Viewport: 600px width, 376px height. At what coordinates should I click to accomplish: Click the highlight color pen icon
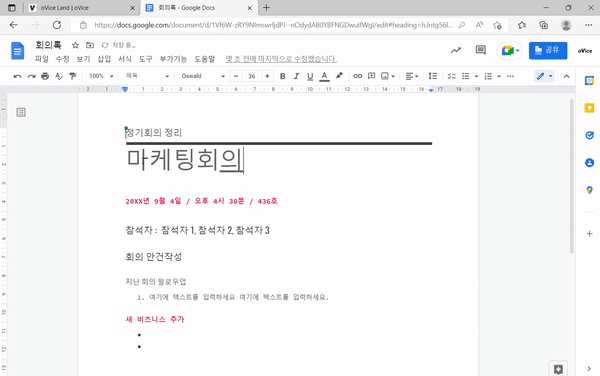tap(339, 76)
